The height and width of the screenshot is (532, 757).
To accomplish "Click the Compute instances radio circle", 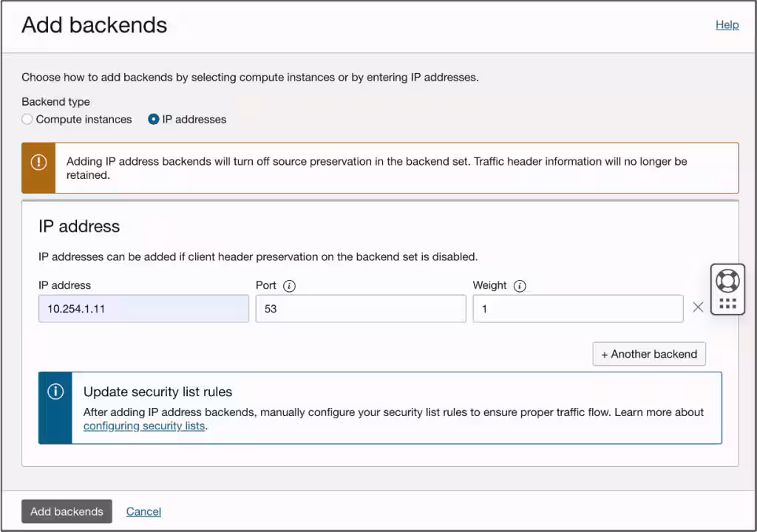I will click(x=27, y=119).
